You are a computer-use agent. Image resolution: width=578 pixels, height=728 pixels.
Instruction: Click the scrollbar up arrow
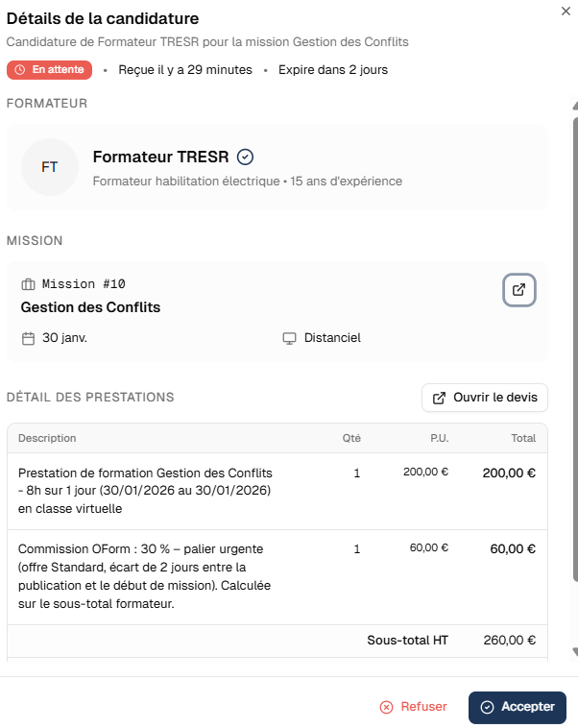coord(575,106)
